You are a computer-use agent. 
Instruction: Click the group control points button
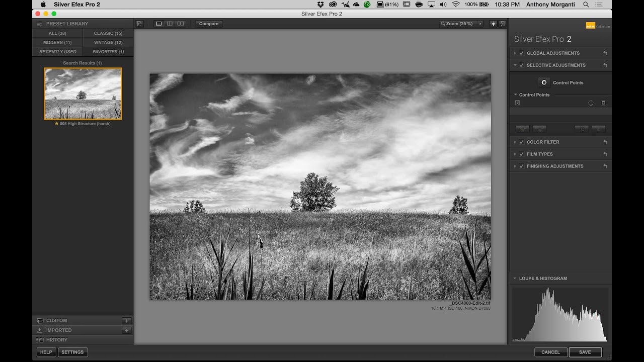pos(523,129)
